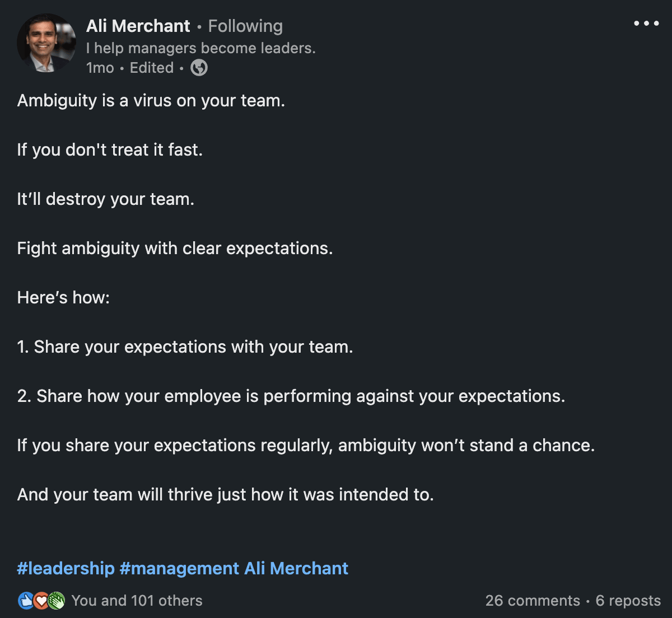Open Ali Merchant's profile from the author name

tap(138, 26)
